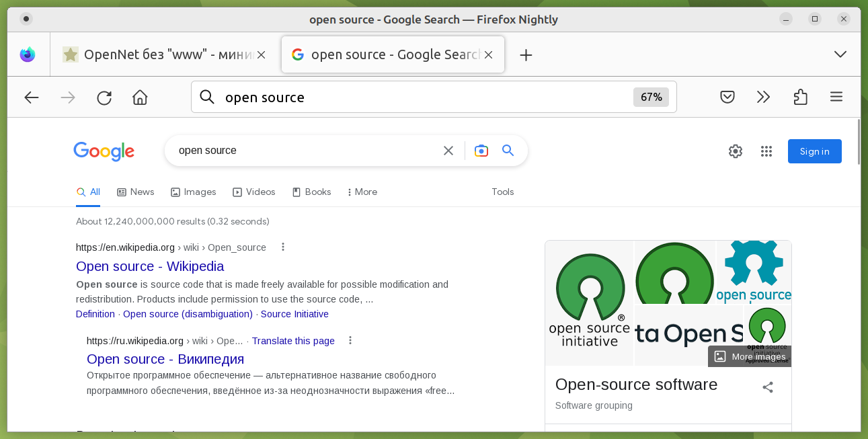
Task: Save the page to Pocket
Action: pyautogui.click(x=727, y=97)
